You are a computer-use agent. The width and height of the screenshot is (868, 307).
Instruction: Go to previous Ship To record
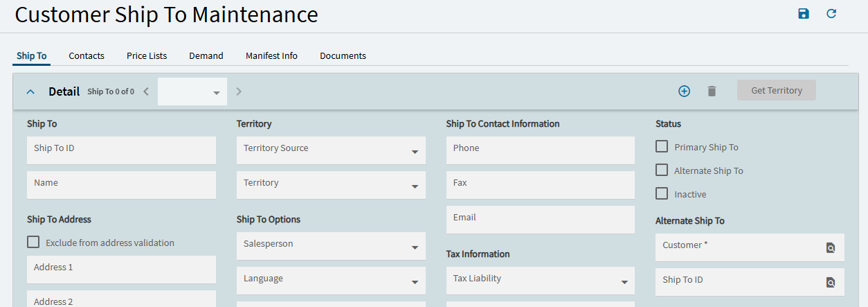click(x=146, y=91)
